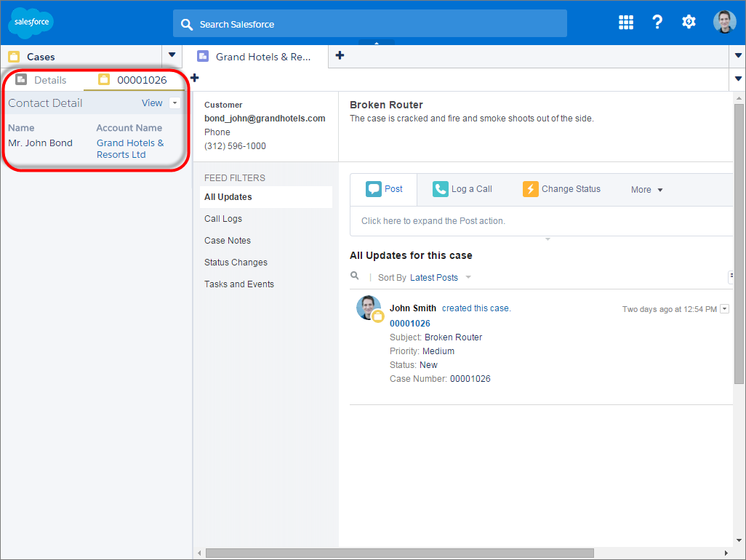Viewport: 746px width, 560px height.
Task: Click the Post action speech bubble icon
Action: pos(374,189)
